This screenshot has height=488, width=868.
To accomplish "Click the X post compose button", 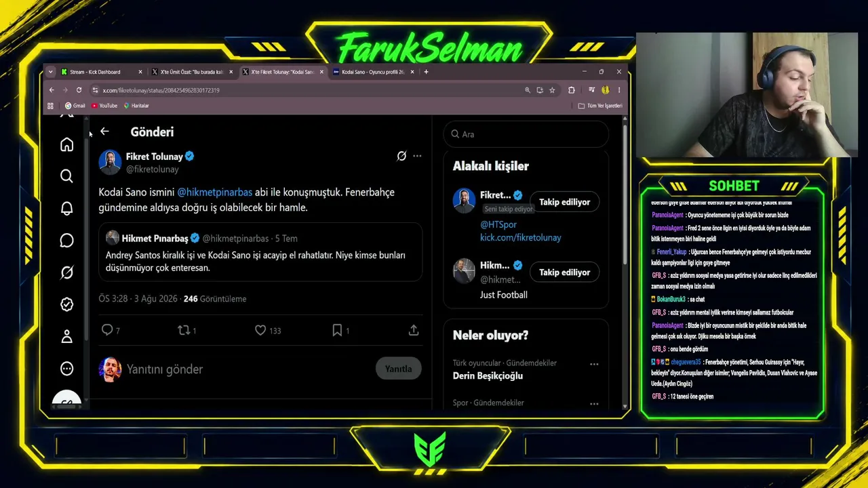I will 66,401.
